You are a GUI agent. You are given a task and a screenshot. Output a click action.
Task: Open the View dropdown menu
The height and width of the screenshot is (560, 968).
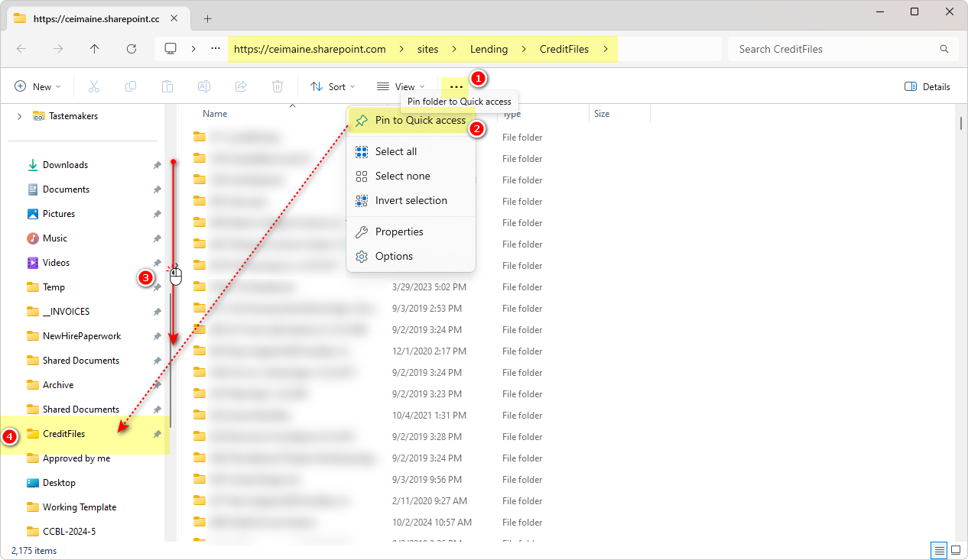tap(401, 87)
